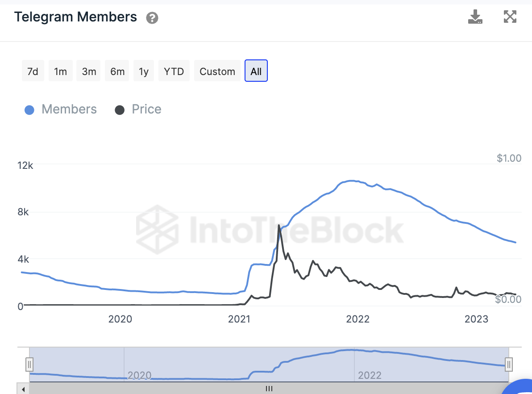Select the 1m time range
This screenshot has width=532, height=394.
point(60,71)
